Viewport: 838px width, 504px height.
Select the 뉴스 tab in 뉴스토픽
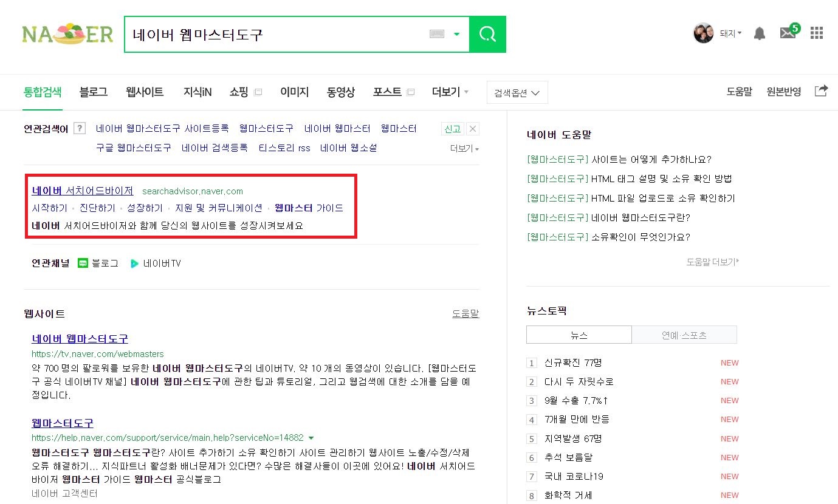[579, 335]
